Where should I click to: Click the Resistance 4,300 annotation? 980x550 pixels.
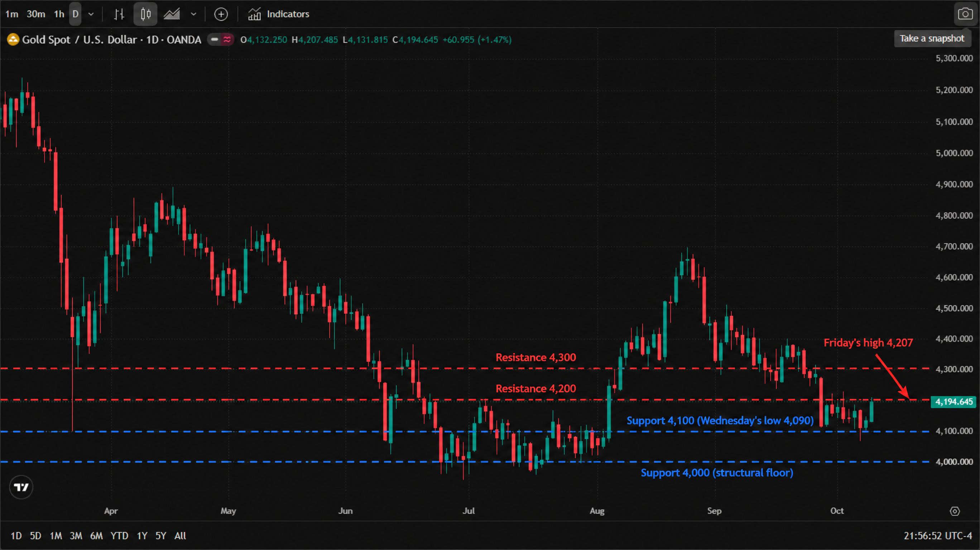(x=535, y=358)
